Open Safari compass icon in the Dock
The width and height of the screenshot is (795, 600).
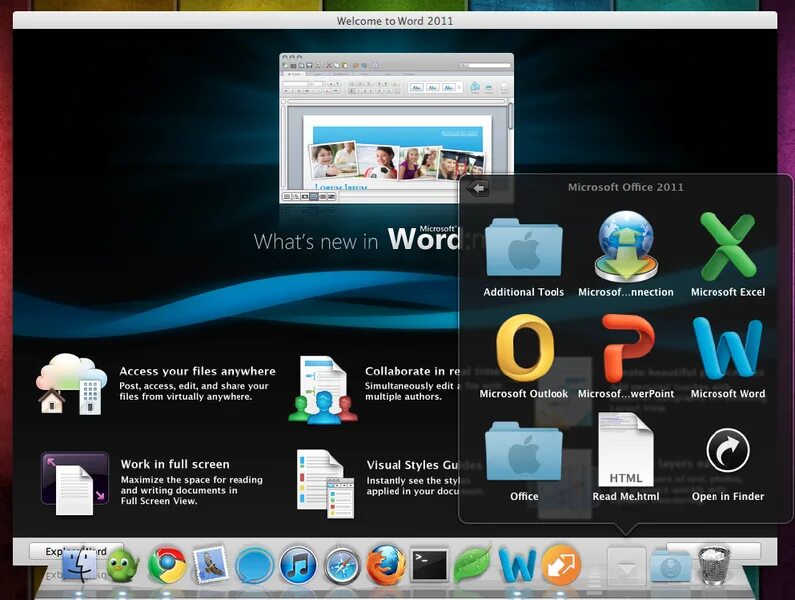[x=342, y=565]
